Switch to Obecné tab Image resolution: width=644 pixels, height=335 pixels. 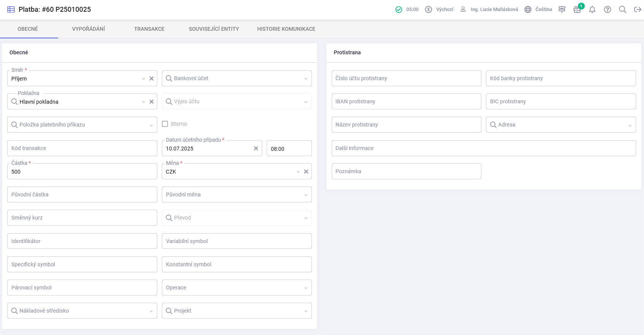pyautogui.click(x=28, y=29)
